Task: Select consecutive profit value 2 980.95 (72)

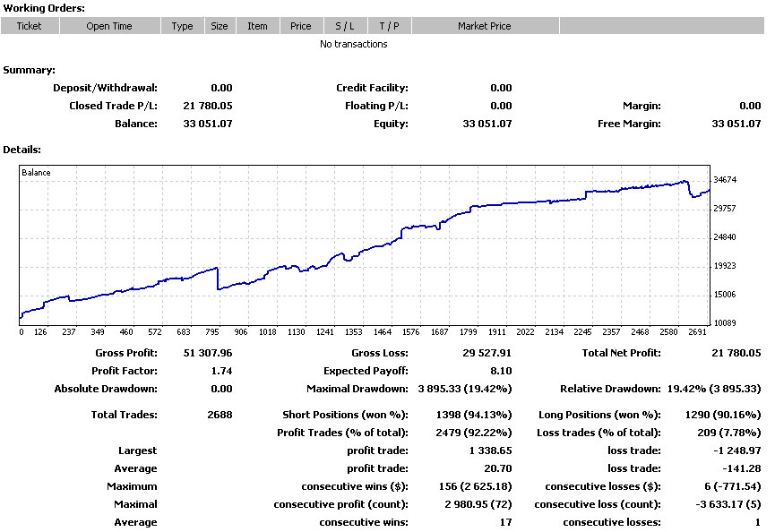Action: [478, 504]
